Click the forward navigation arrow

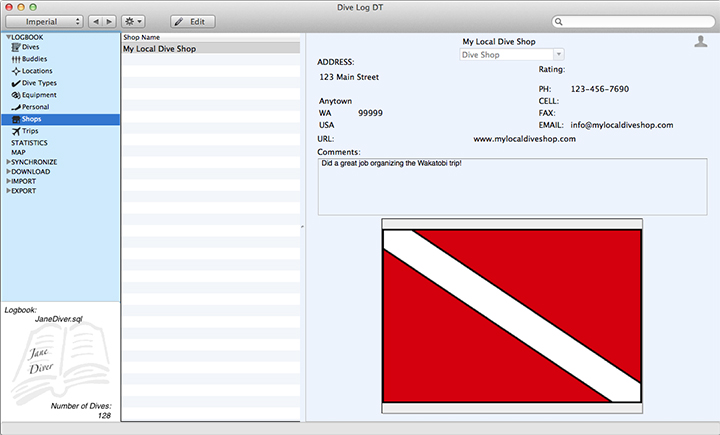click(109, 21)
